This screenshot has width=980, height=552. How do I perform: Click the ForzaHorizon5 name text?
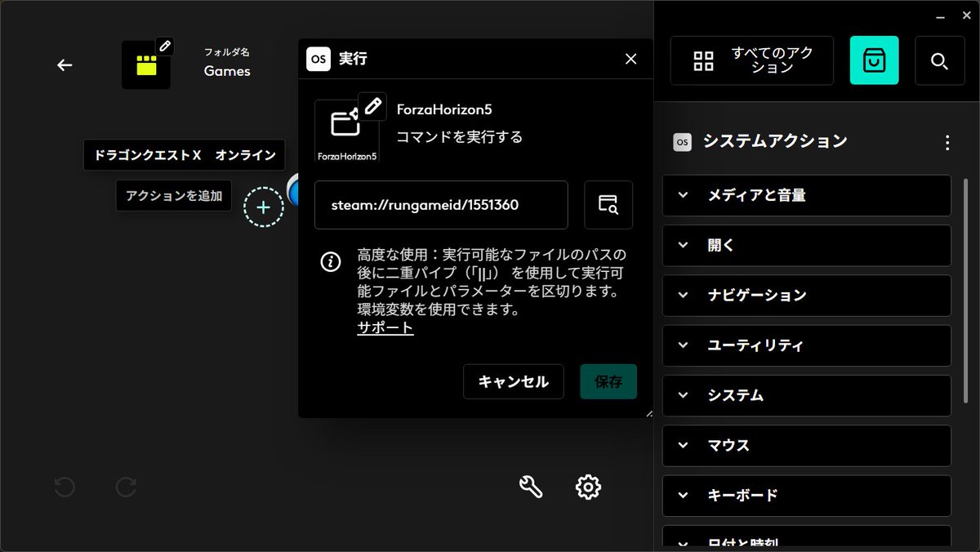point(444,109)
